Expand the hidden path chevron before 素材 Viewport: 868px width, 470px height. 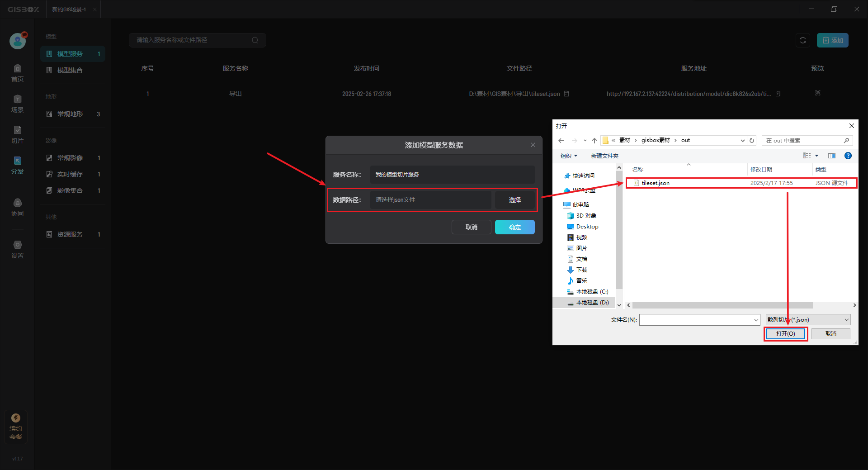point(613,140)
